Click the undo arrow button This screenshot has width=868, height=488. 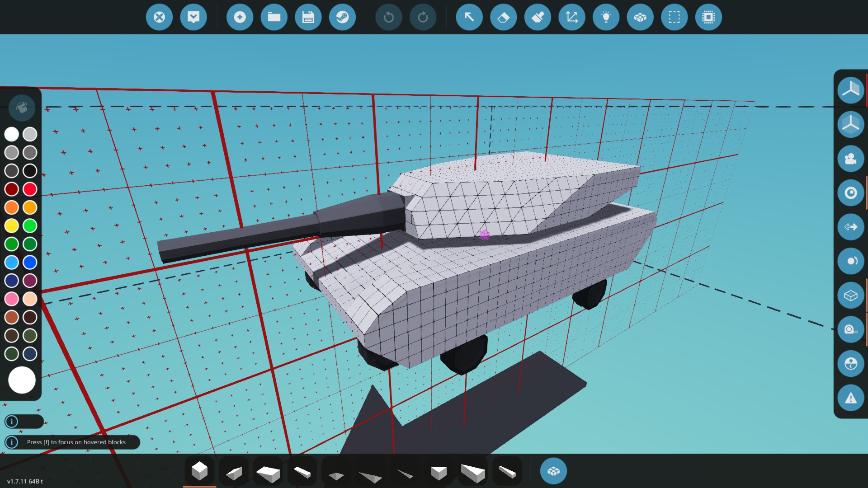click(388, 17)
